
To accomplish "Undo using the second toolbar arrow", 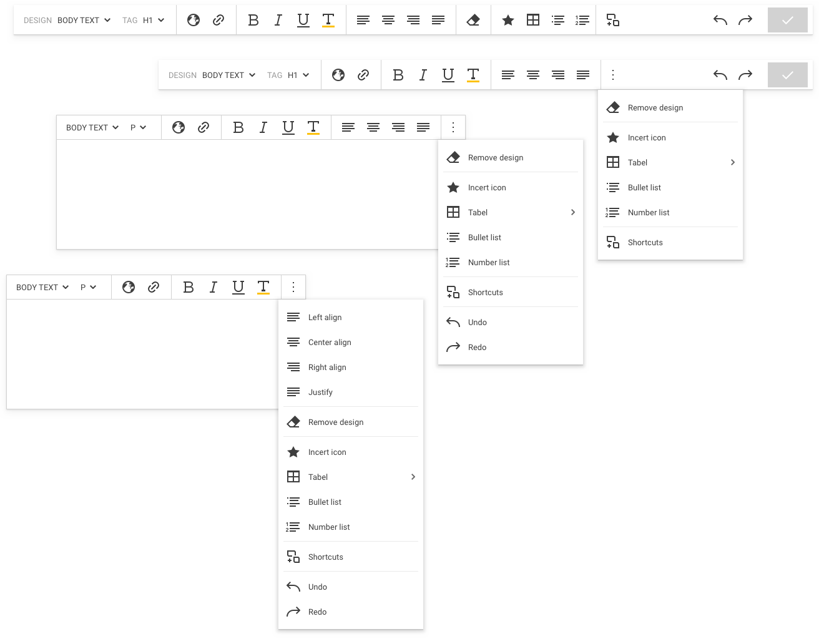I will tap(720, 75).
